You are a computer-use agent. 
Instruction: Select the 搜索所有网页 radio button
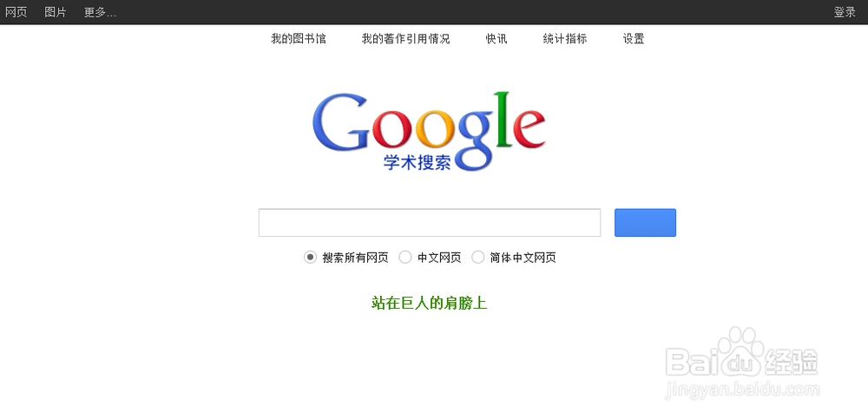(310, 258)
